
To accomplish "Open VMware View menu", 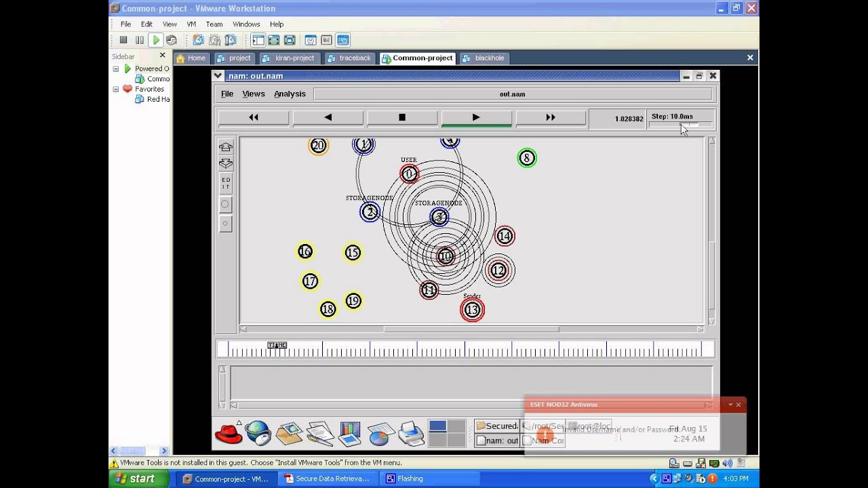I will [170, 24].
